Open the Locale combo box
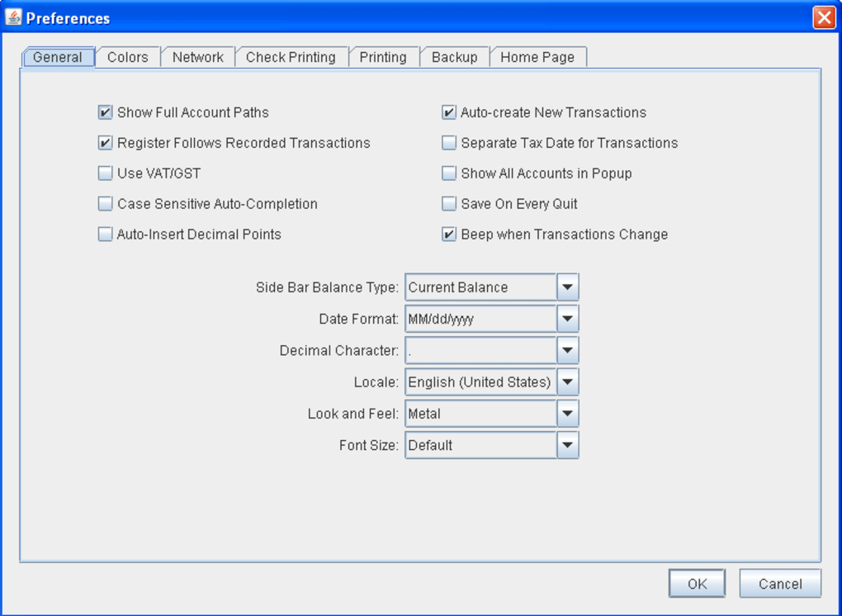842x616 pixels. pos(567,382)
